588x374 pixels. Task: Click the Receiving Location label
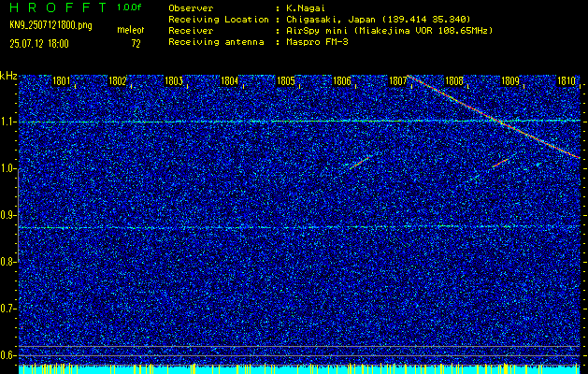tap(219, 19)
